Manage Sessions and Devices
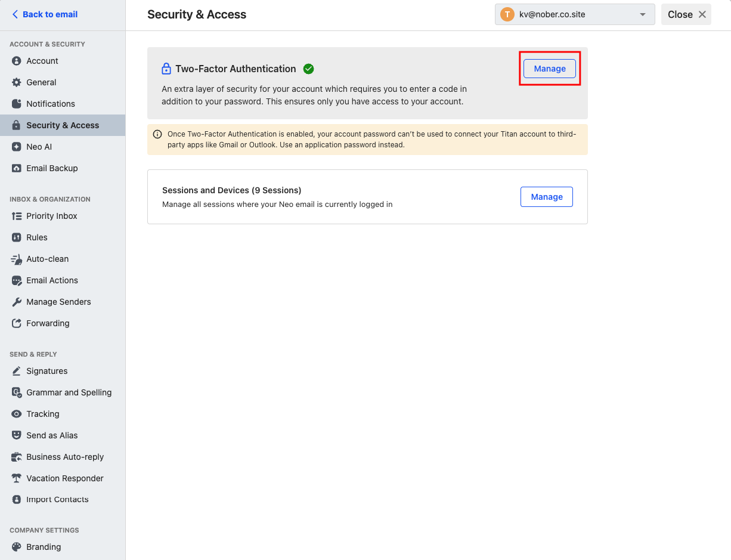 pyautogui.click(x=547, y=197)
